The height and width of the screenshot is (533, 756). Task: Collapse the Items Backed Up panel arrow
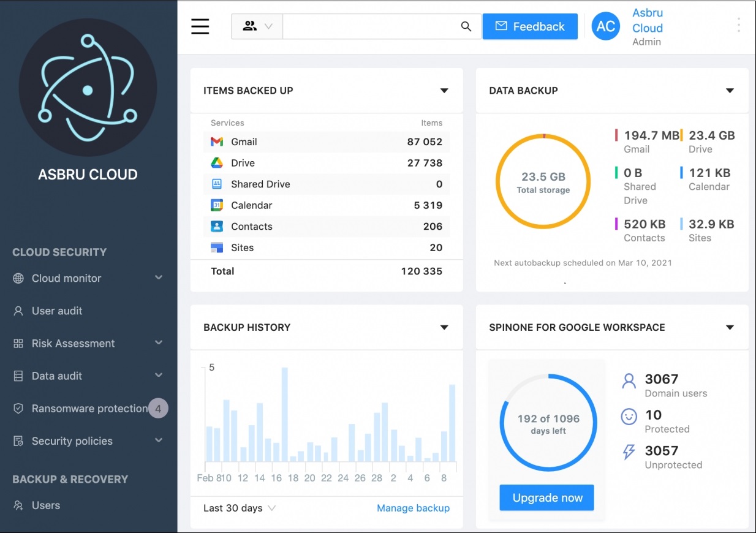(x=444, y=91)
